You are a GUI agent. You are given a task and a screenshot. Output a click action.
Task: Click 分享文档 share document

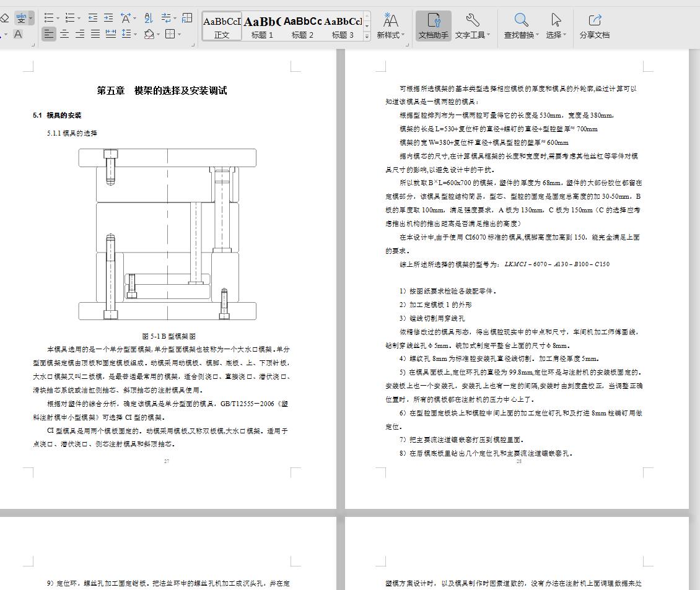pos(594,27)
